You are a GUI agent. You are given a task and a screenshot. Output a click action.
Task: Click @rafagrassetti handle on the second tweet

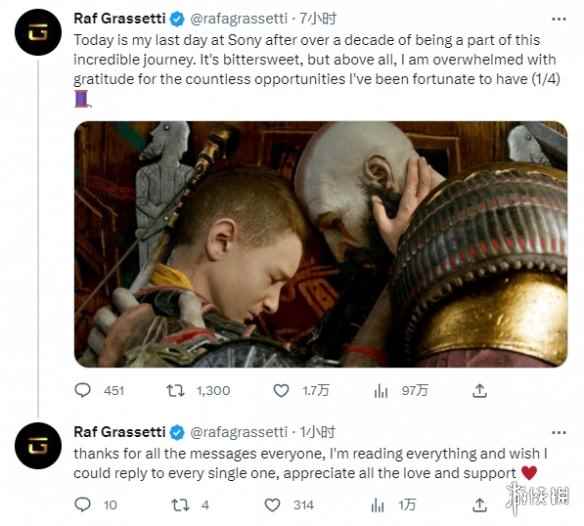(x=239, y=432)
